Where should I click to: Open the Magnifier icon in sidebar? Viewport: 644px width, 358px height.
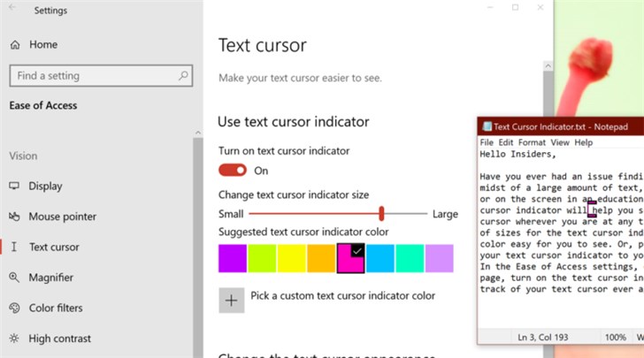[14, 278]
